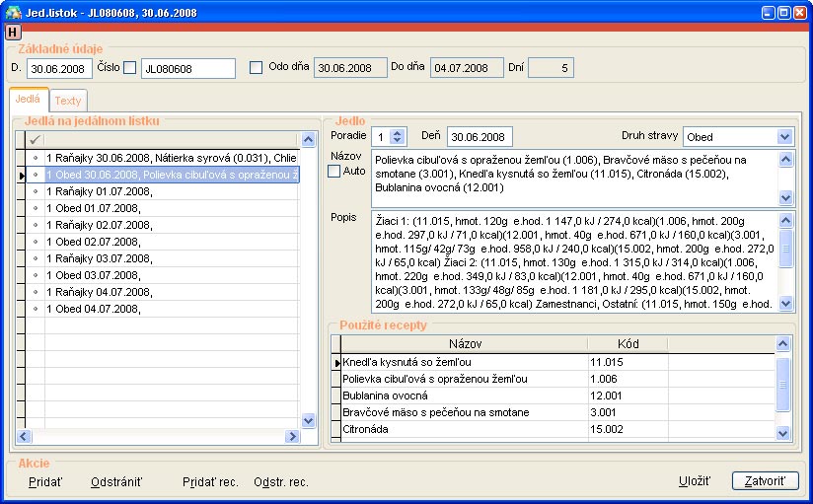Image resolution: width=813 pixels, height=504 pixels.
Task: Open the Druh stravy dropdown
Action: pos(784,137)
